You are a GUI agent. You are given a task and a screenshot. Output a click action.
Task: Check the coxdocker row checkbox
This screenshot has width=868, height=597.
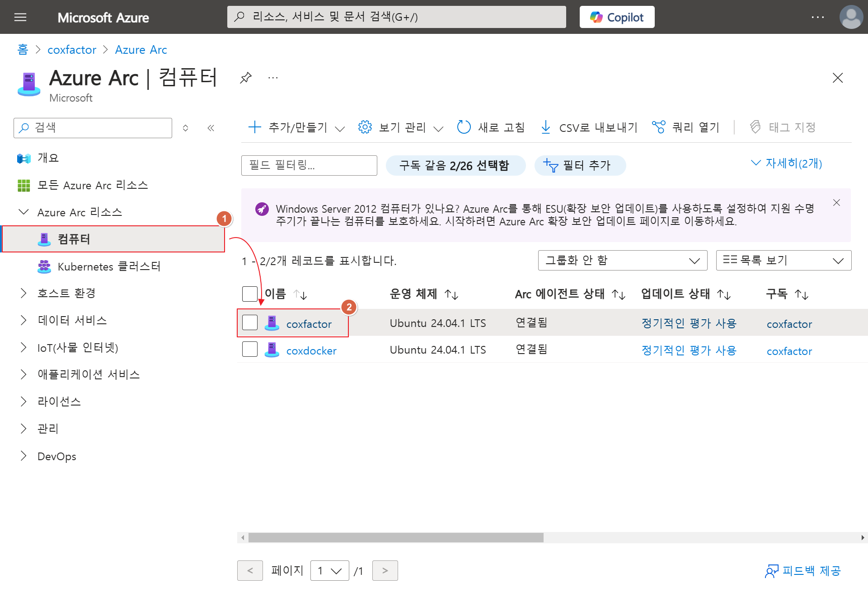250,350
